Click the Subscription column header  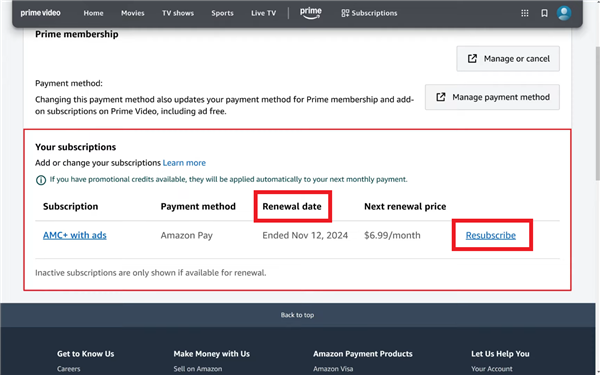point(70,206)
